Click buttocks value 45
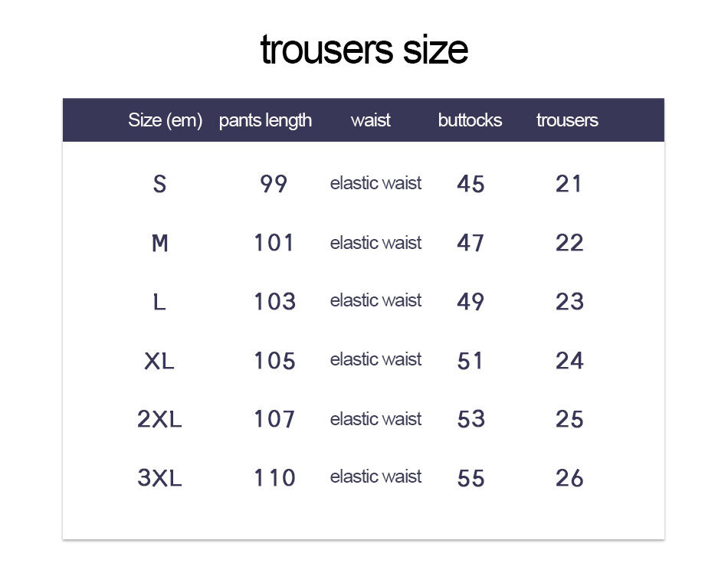Screen dimensions: 728x570 tap(471, 184)
